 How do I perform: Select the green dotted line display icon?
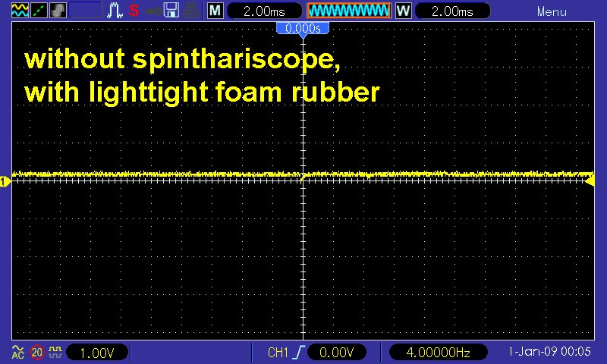38,11
